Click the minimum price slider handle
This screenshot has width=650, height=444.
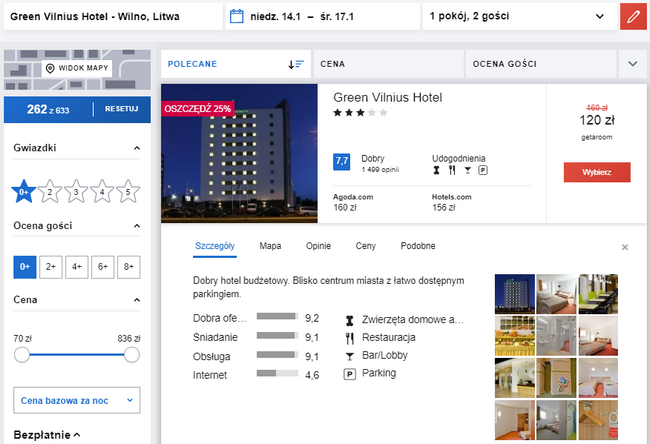[22, 355]
